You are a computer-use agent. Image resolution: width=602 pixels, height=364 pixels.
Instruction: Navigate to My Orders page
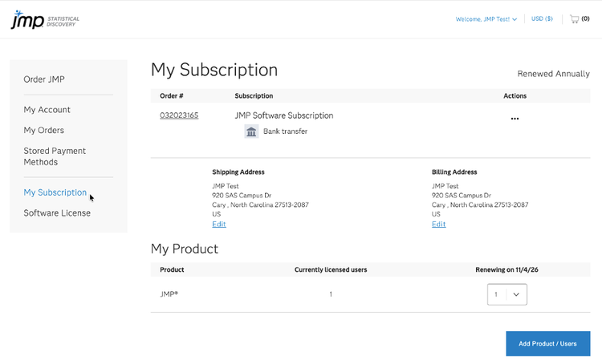tap(44, 130)
